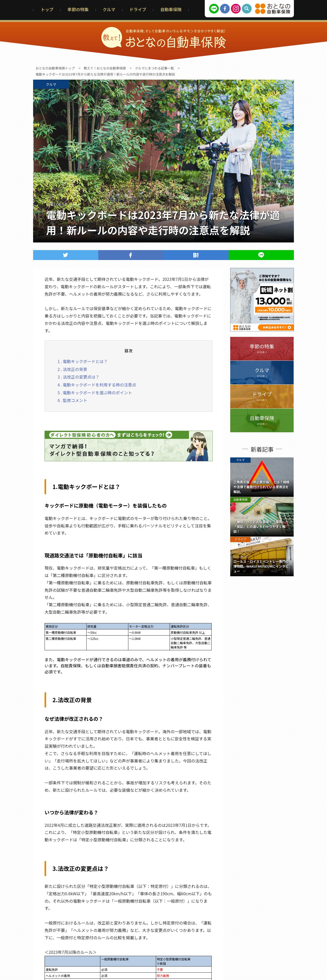This screenshot has height=980, width=327.
Task: Click the search magnifier icon in header
Action: (247, 8)
